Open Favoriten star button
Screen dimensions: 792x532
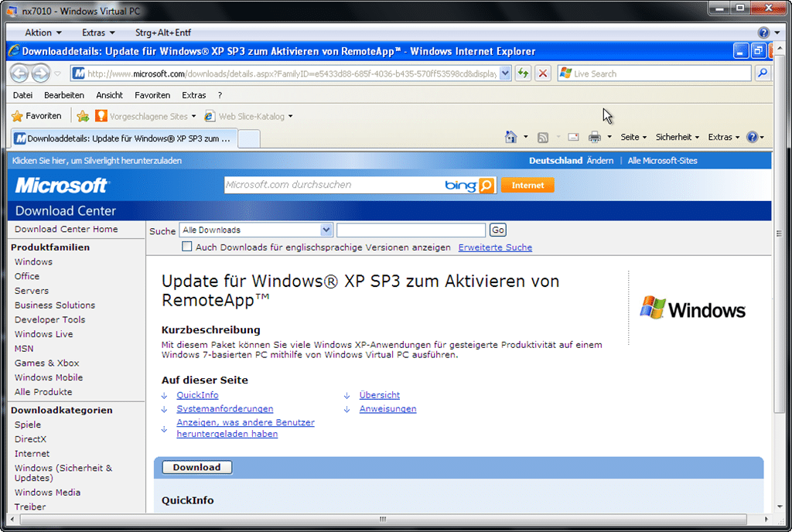(x=36, y=116)
